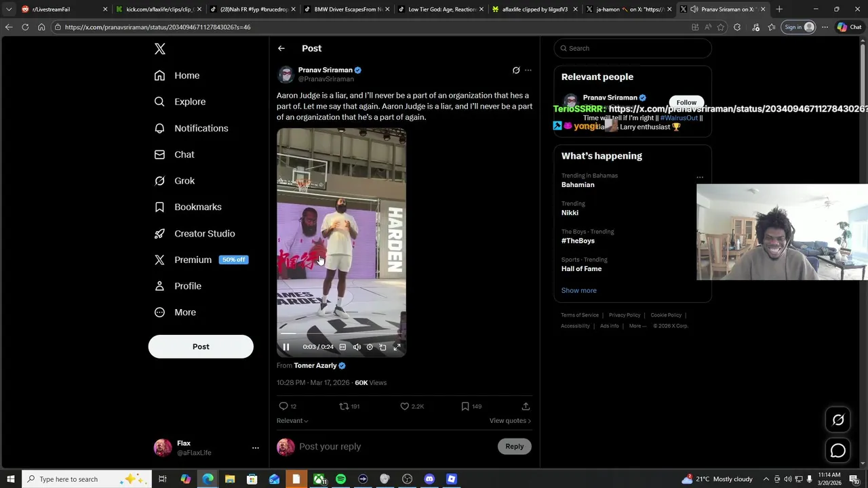This screenshot has width=868, height=488.
Task: Seek on the video progress bar
Action: (341, 334)
